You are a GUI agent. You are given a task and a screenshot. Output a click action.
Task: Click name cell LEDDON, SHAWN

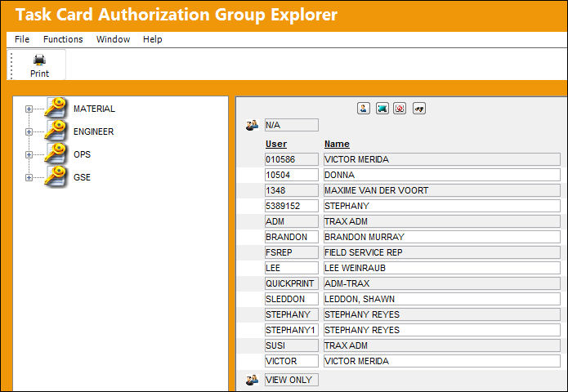[442, 299]
